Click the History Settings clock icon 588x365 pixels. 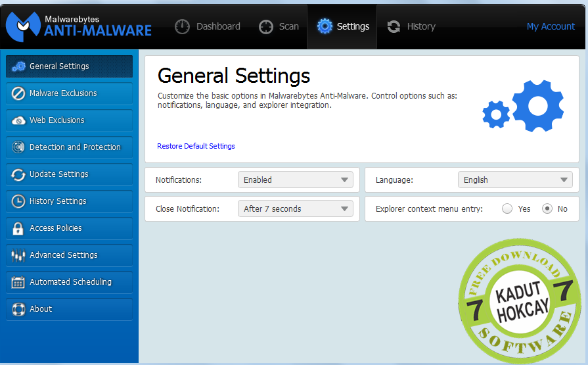click(x=18, y=201)
